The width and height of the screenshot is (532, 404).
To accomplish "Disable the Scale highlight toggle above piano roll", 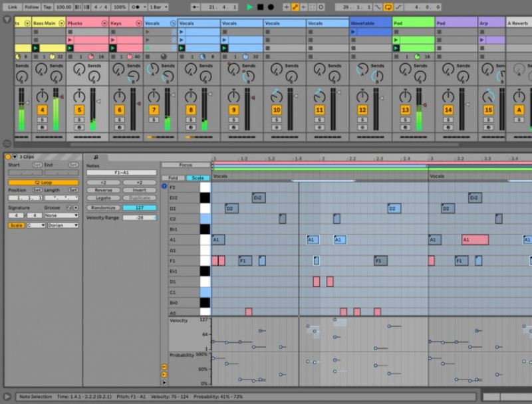I will click(198, 178).
